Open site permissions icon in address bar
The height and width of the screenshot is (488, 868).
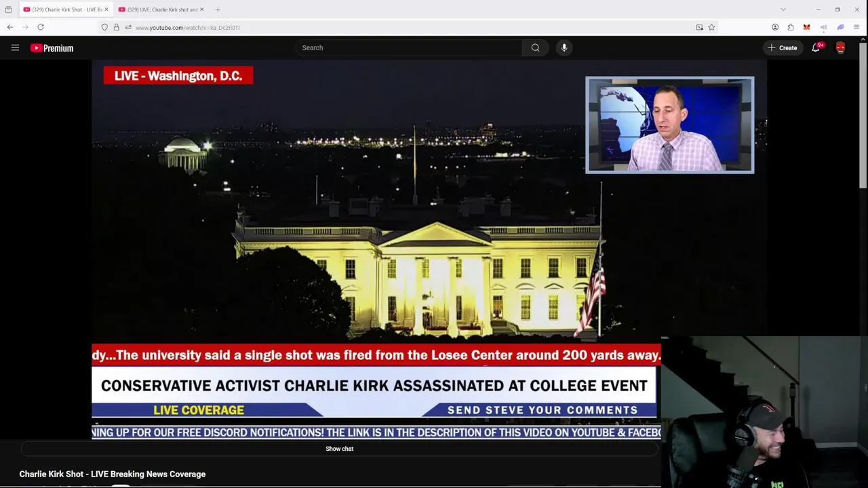click(128, 27)
